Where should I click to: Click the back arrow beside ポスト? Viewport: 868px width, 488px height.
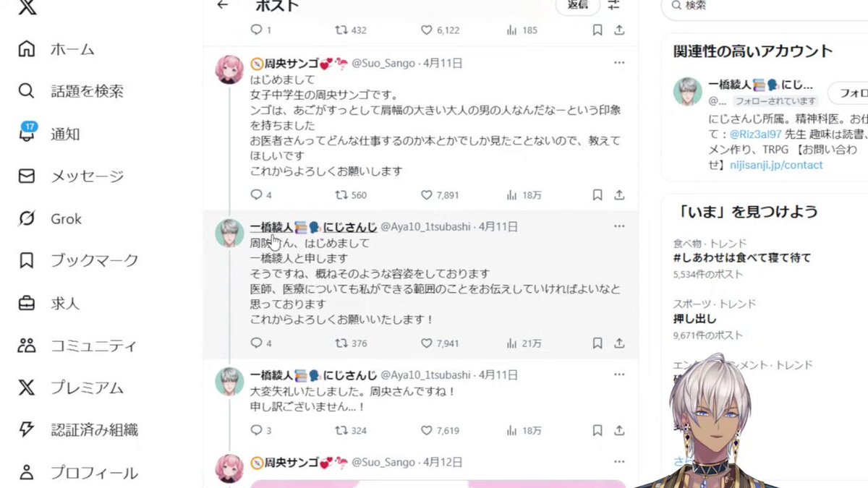click(222, 5)
